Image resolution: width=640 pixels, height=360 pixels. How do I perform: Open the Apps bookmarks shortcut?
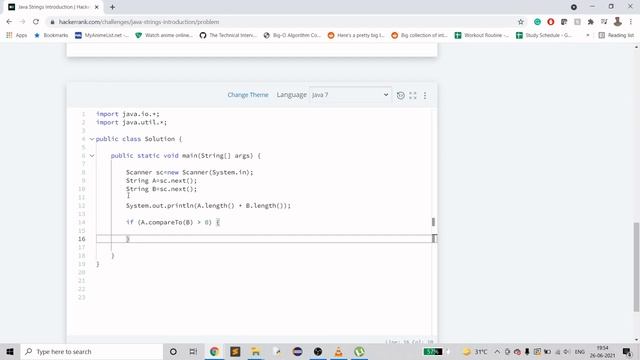[17, 36]
